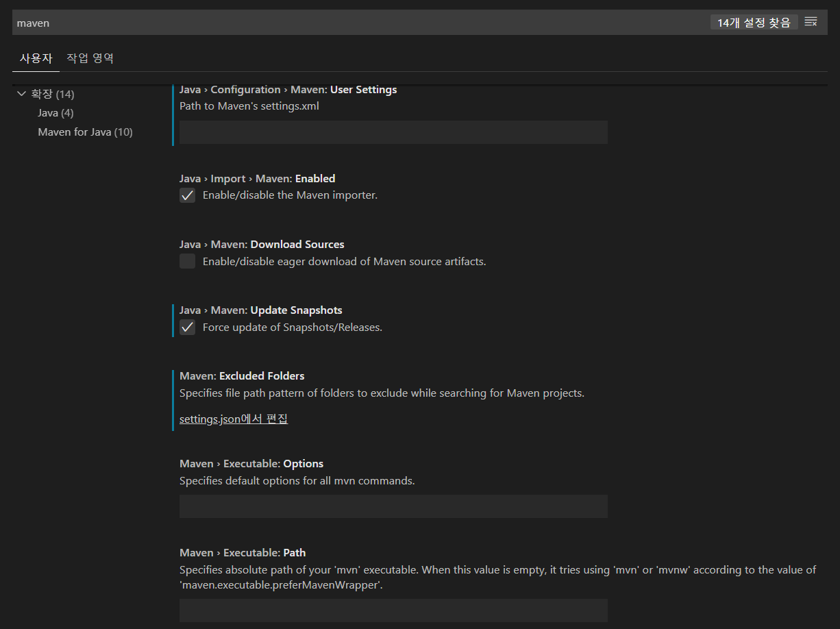Click the User Settings path input field
840x629 pixels.
pos(393,132)
